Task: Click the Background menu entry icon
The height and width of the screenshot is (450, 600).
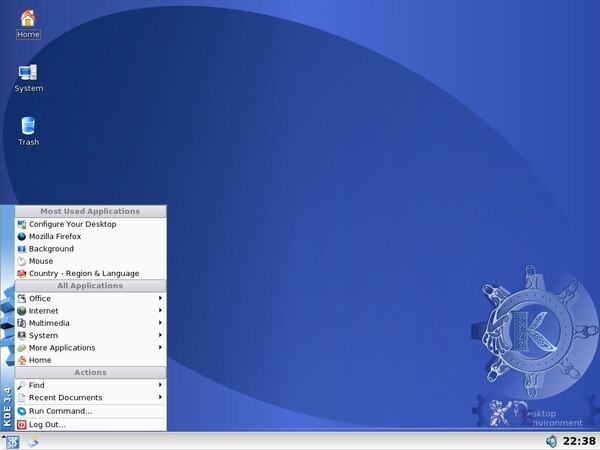Action: coord(22,249)
